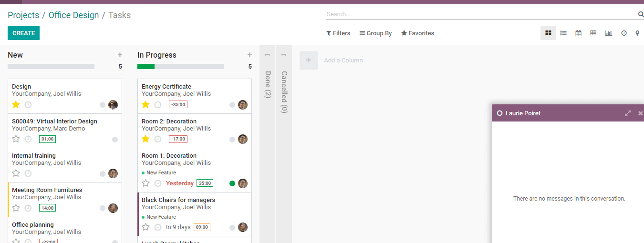Image resolution: width=644 pixels, height=243 pixels.
Task: Switch to Kanban view
Action: tap(548, 33)
